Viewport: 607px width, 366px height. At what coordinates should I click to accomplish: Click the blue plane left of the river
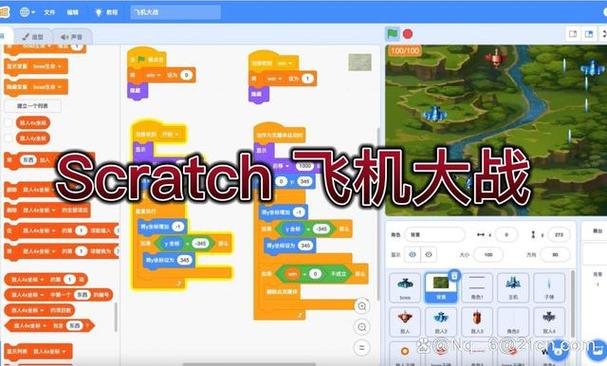(x=435, y=114)
